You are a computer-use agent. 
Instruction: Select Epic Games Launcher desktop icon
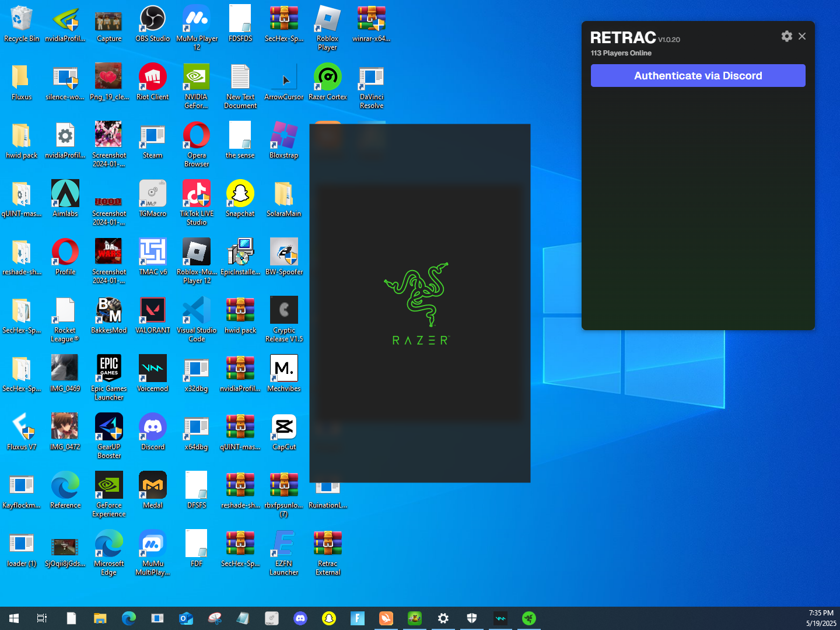(109, 378)
